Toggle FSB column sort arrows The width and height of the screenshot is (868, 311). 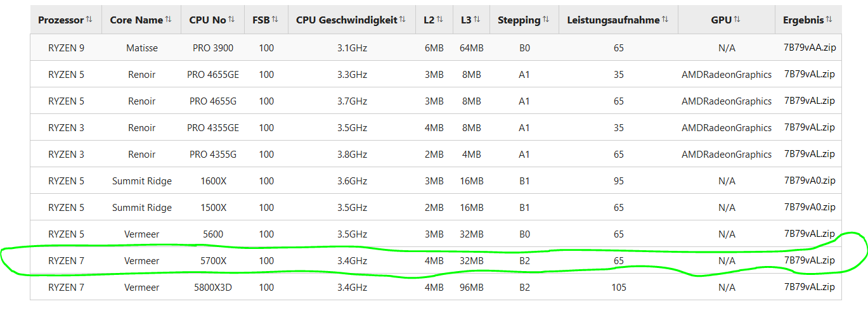click(275, 20)
